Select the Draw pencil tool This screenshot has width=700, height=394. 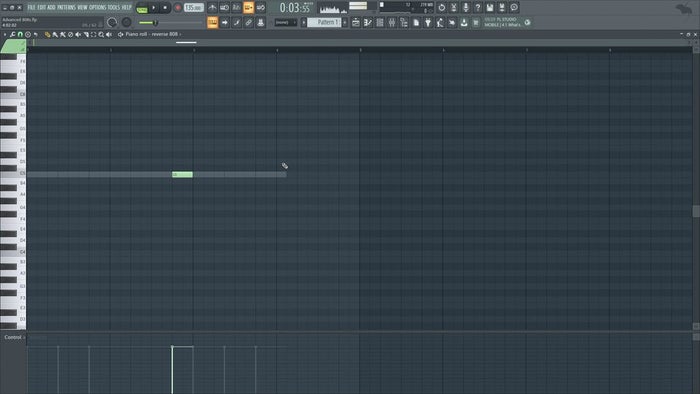coord(47,34)
